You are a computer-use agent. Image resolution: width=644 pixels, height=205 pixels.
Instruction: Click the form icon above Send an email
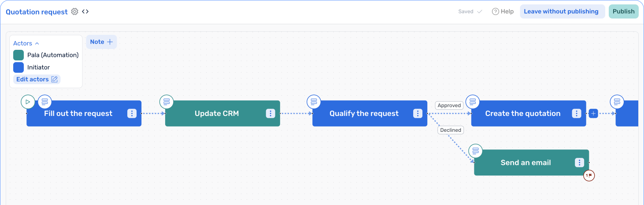(476, 151)
